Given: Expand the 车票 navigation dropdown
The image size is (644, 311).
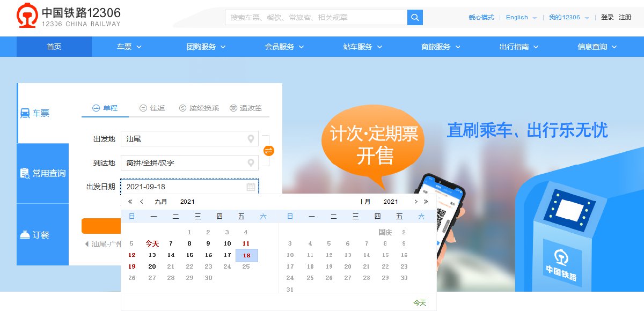Looking at the screenshot, I should 129,47.
